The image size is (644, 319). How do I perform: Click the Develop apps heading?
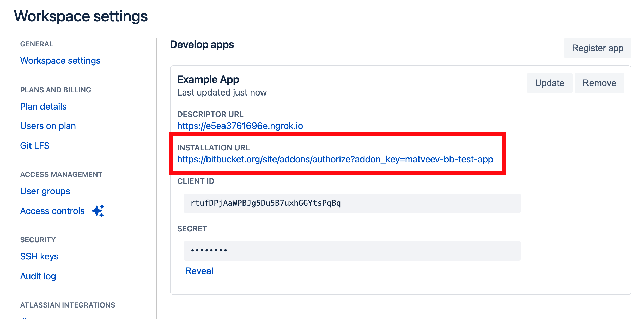(202, 44)
